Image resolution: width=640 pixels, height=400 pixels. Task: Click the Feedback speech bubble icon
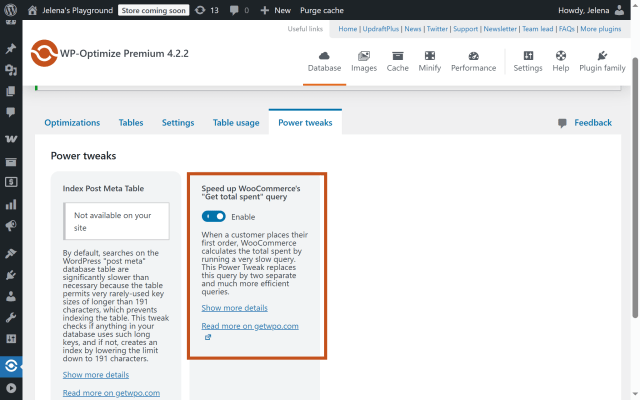point(562,123)
